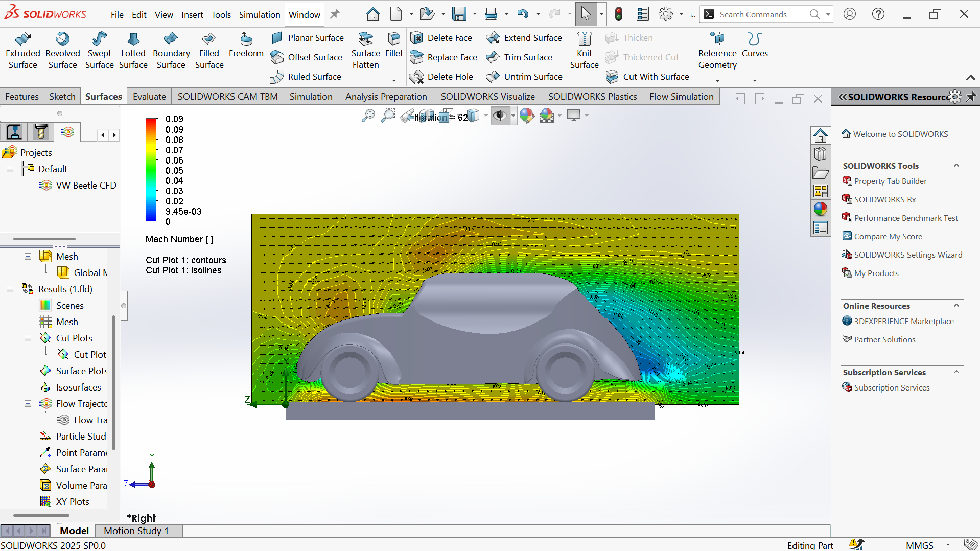
Task: Select the Filled Surface tool
Action: pyautogui.click(x=209, y=51)
